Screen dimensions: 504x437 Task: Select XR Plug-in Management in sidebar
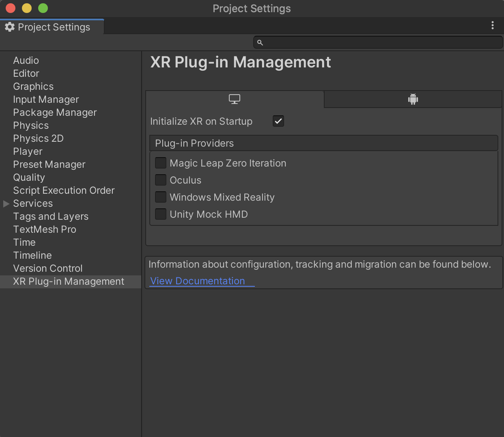point(69,281)
